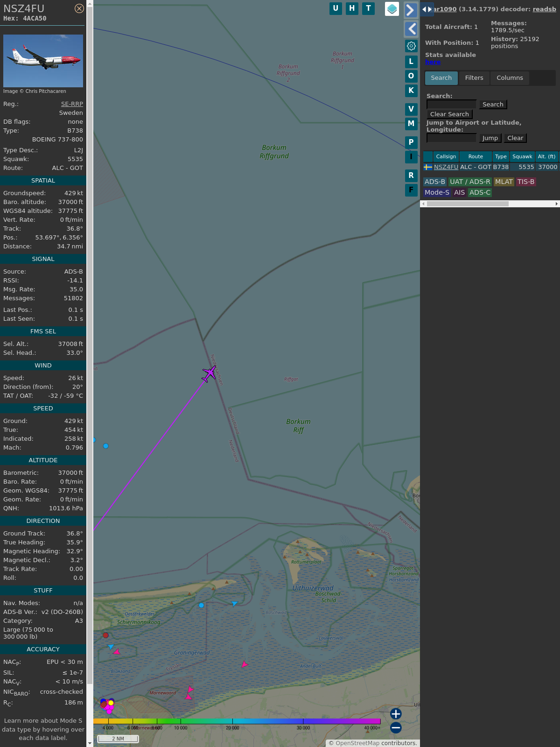Click the Clear Search button
The height and width of the screenshot is (747, 560).
[x=449, y=114]
